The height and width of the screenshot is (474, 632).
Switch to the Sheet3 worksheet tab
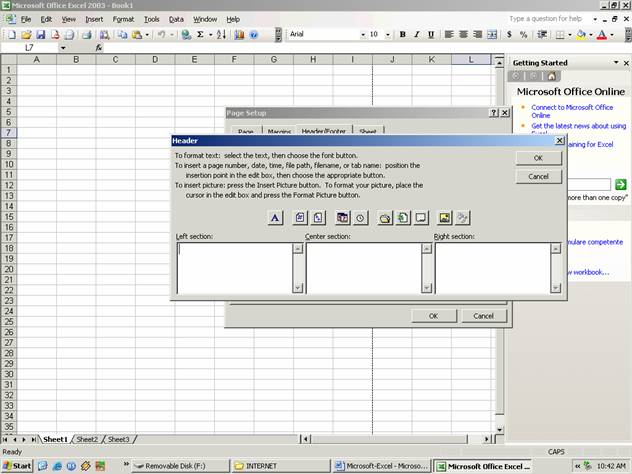118,439
